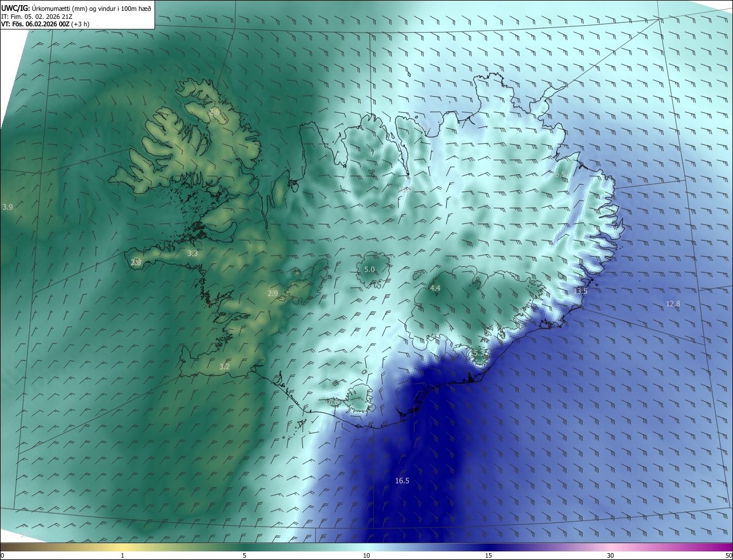Click the 0 tick on the color scale
Viewport: 733px width, 560px height.
2,555
